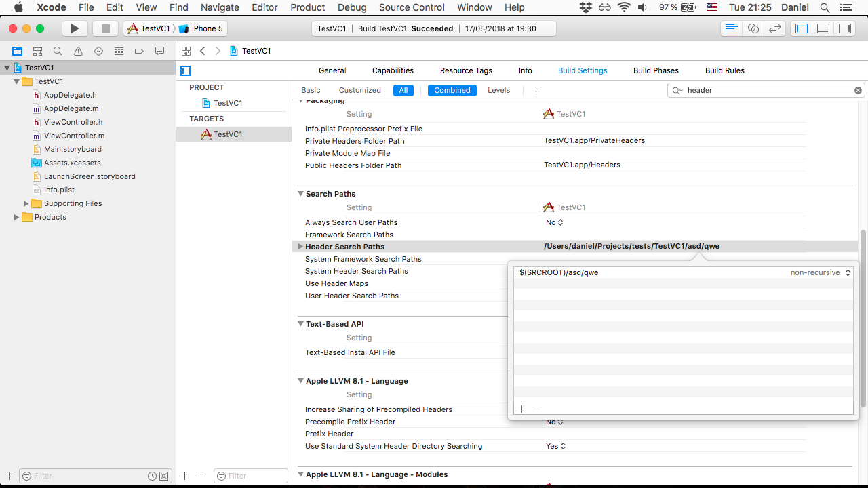Show Customized build settings only
The height and width of the screenshot is (488, 868).
click(x=360, y=90)
